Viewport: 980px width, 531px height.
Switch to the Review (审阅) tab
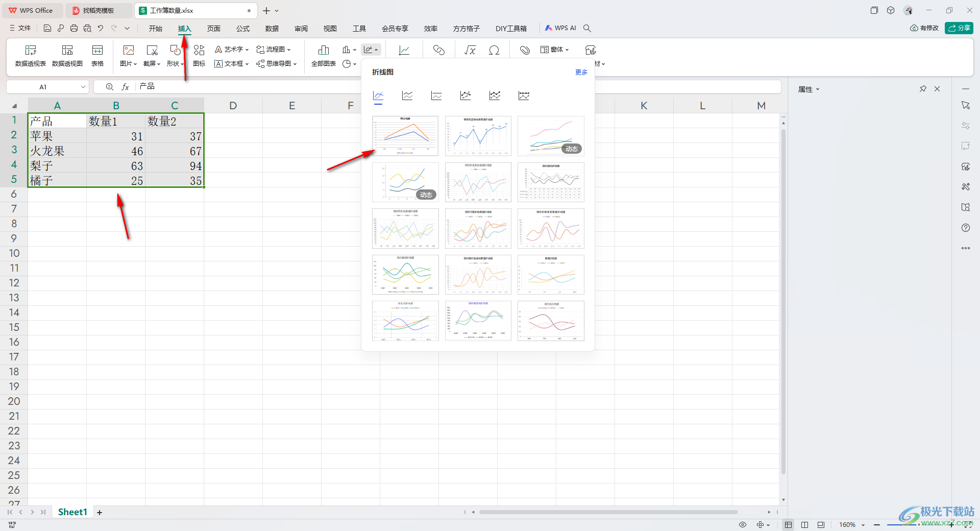[x=301, y=29]
